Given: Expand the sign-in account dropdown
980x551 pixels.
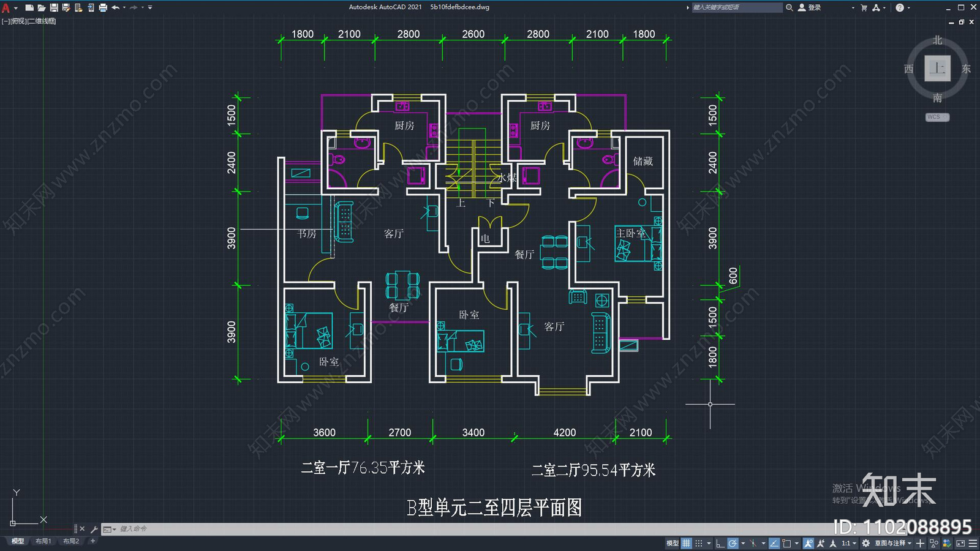Looking at the screenshot, I should click(x=853, y=8).
